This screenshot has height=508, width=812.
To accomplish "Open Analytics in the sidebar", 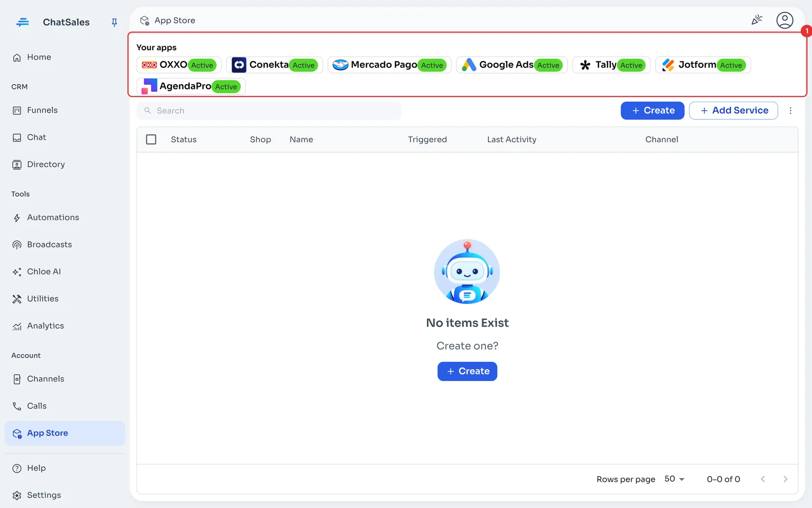I will tap(65, 326).
